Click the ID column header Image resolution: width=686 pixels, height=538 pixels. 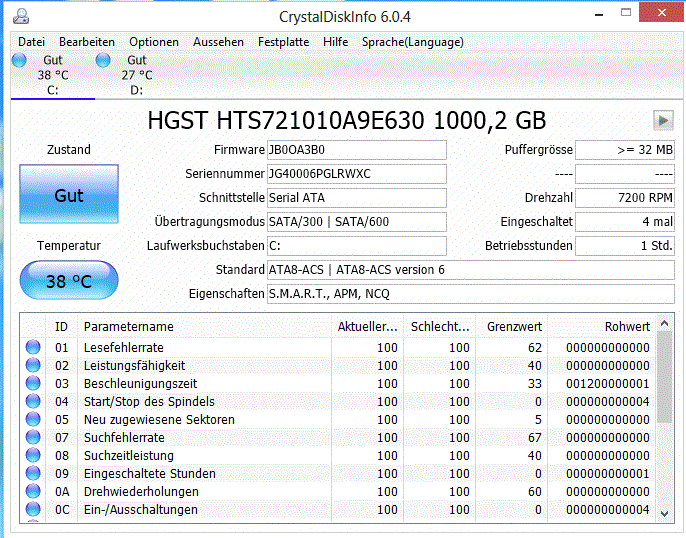coord(62,327)
